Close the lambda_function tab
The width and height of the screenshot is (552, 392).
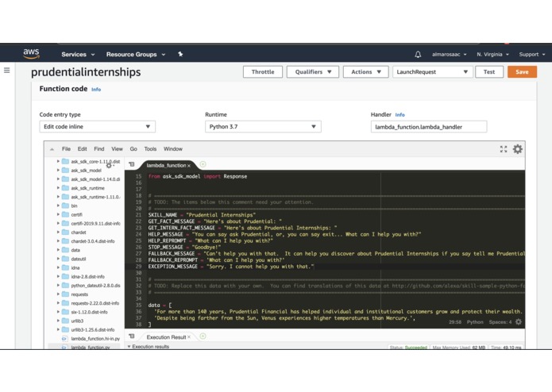(189, 165)
